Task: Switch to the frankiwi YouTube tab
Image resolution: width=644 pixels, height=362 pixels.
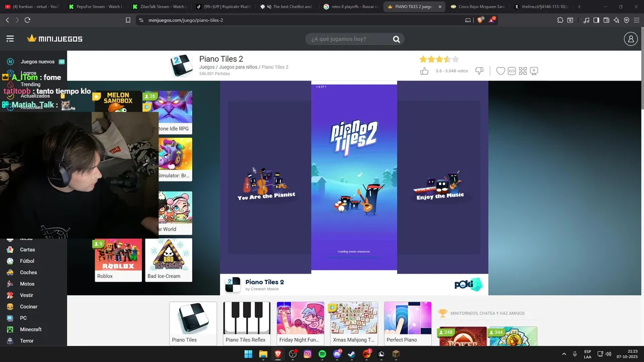Action: coord(31,7)
